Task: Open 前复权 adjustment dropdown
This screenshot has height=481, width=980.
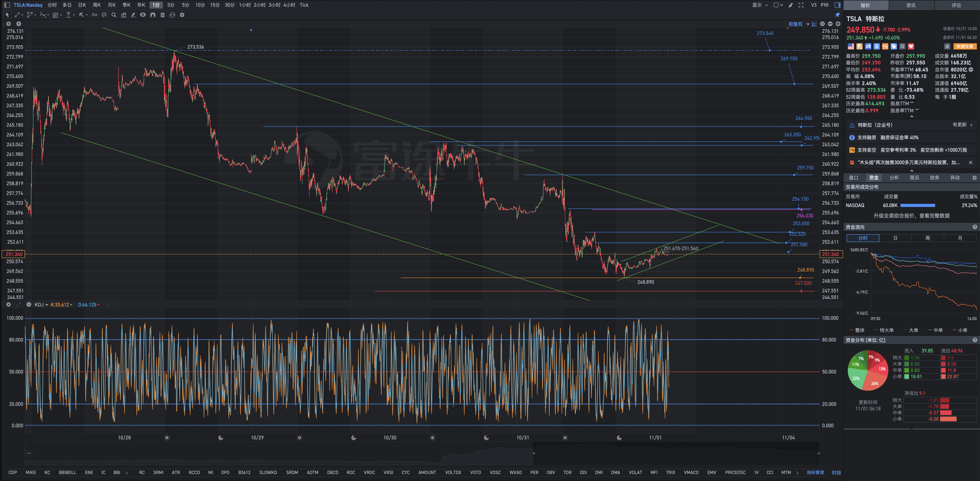Action: point(798,24)
